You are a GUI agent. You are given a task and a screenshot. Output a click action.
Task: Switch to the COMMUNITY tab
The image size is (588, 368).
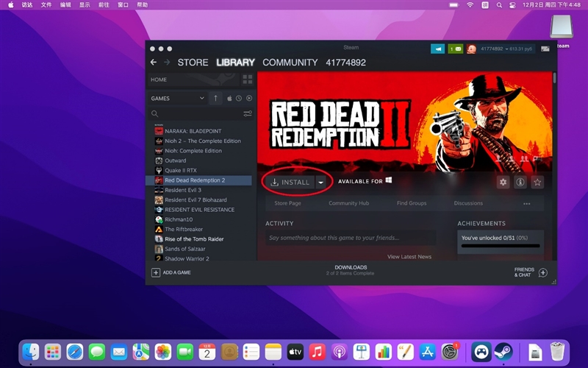290,63
